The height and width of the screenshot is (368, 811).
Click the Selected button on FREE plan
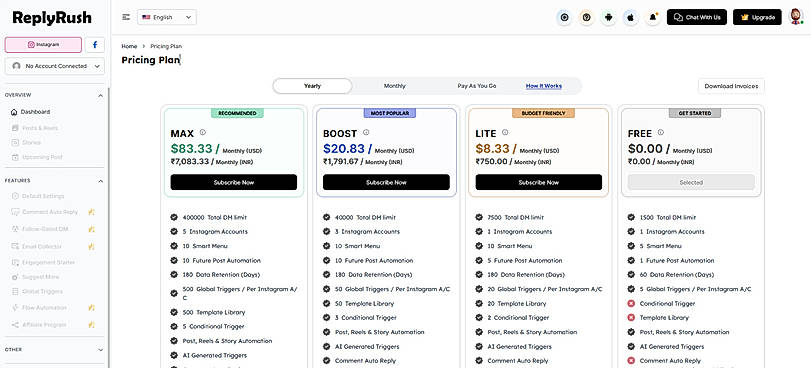pos(691,182)
